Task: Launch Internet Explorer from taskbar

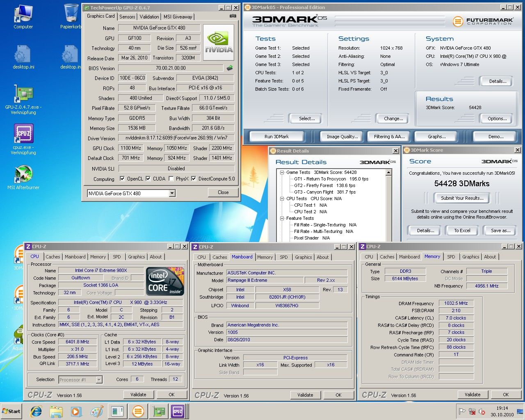Action: pos(36,411)
